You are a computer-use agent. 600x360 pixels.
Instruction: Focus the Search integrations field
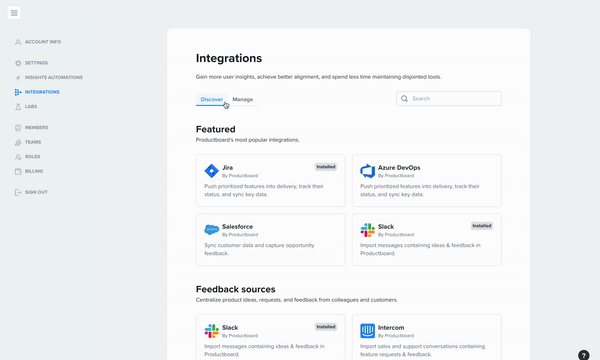point(449,99)
